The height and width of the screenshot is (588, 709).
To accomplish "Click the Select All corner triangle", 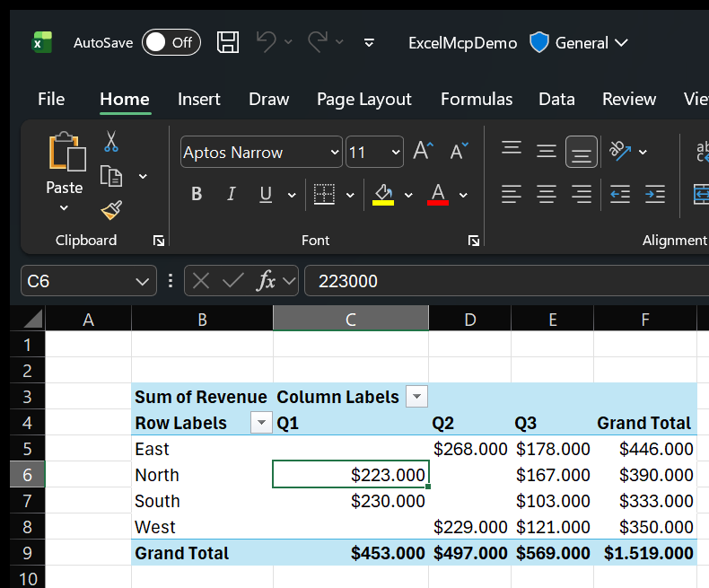I will (33, 319).
